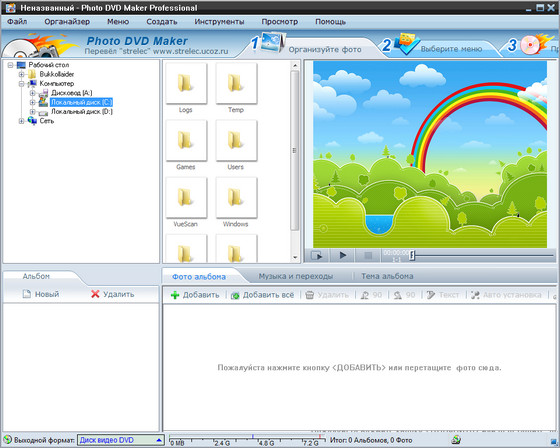Expand the Дисковод (A:) node

[x=32, y=93]
